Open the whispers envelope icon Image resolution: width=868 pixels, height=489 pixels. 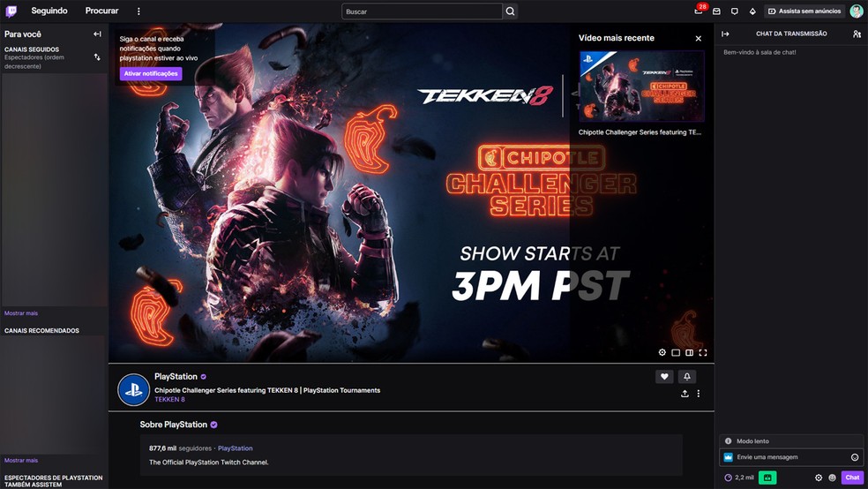tap(716, 11)
